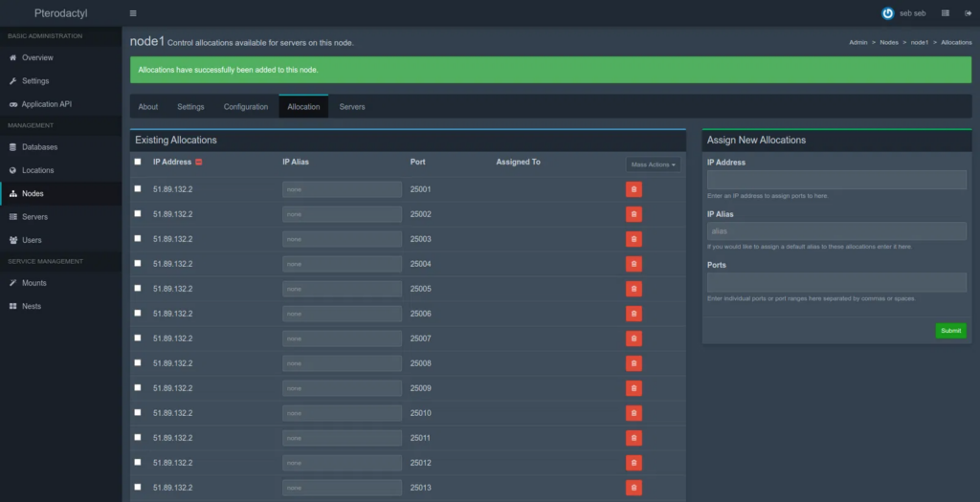Select the checkbox for port 25008 row
The image size is (980, 502).
[138, 362]
